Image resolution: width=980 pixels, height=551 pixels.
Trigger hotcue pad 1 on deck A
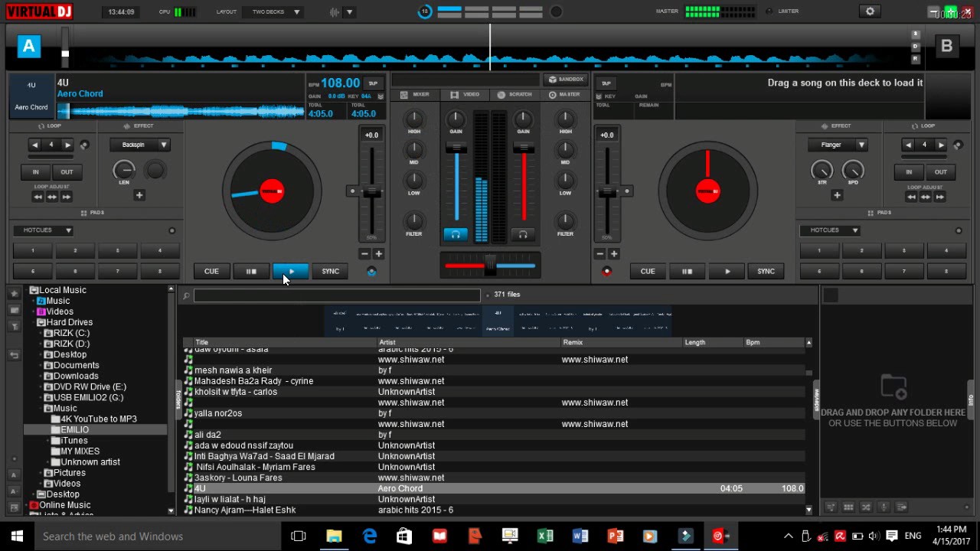click(33, 250)
